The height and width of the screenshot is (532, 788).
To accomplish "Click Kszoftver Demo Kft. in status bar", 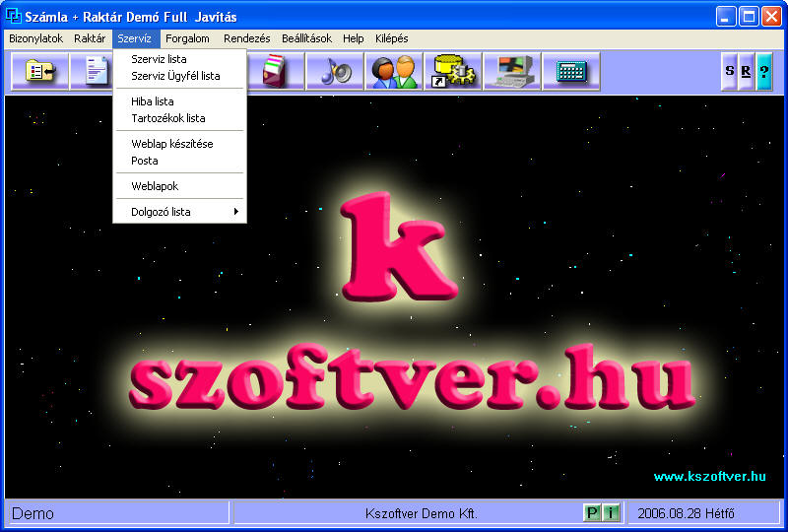I will [422, 513].
